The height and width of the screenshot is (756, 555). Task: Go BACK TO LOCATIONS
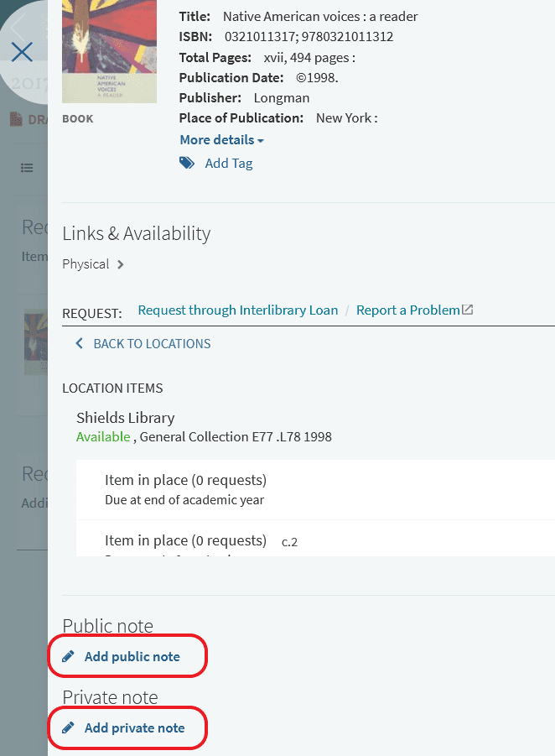click(152, 343)
